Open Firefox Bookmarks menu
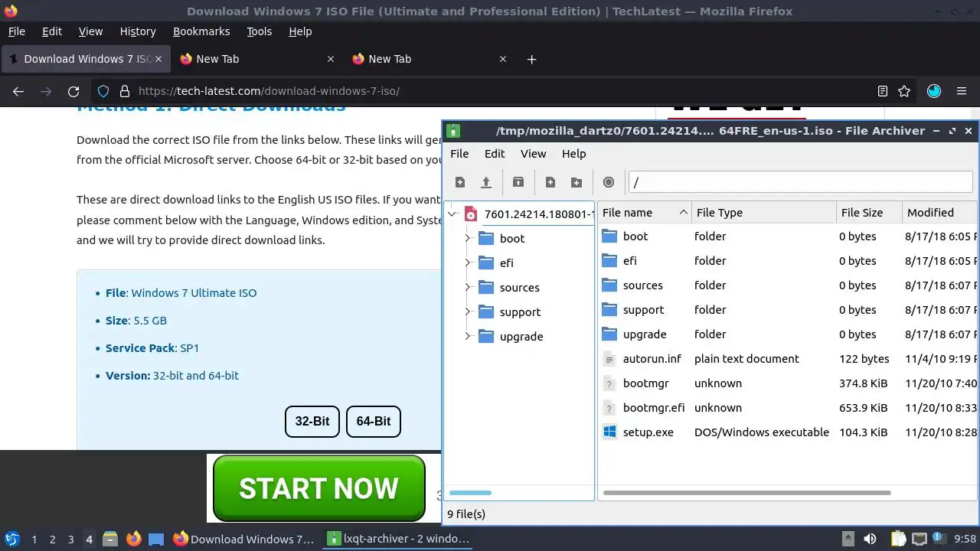The width and height of the screenshot is (980, 551). (x=201, y=31)
